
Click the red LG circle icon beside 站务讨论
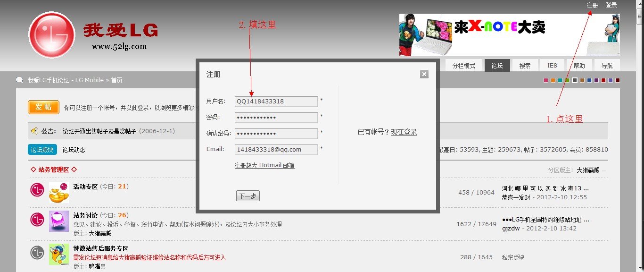pyautogui.click(x=37, y=219)
